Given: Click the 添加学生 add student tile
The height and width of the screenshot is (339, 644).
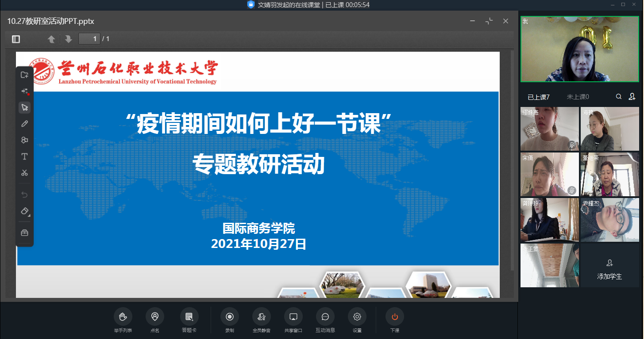Looking at the screenshot, I should (x=609, y=269).
